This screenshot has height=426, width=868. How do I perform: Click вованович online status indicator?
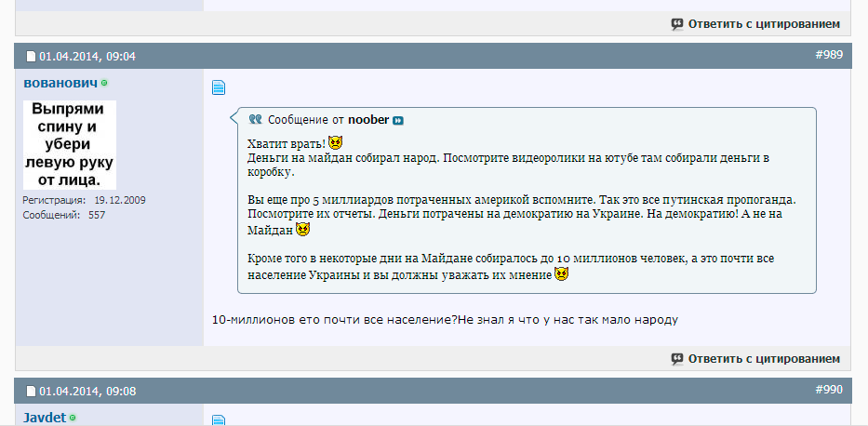[x=104, y=83]
